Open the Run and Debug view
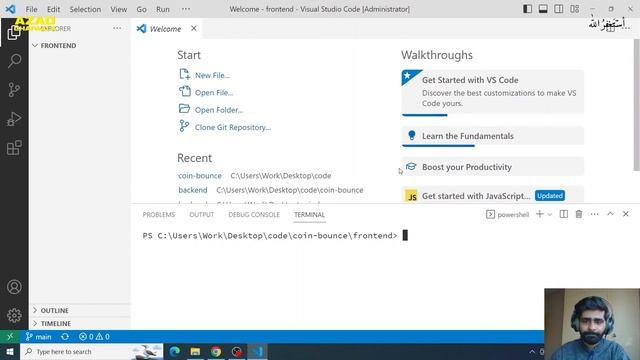The image size is (640, 360). click(x=14, y=119)
